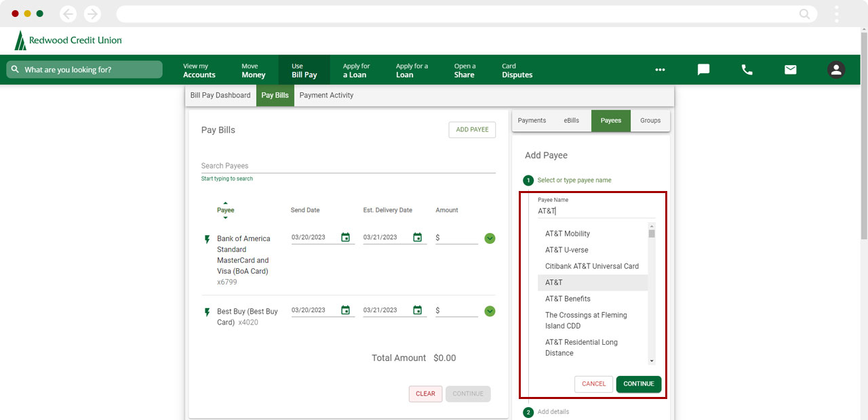Click the phone contact icon
The image size is (868, 420).
pos(747,70)
